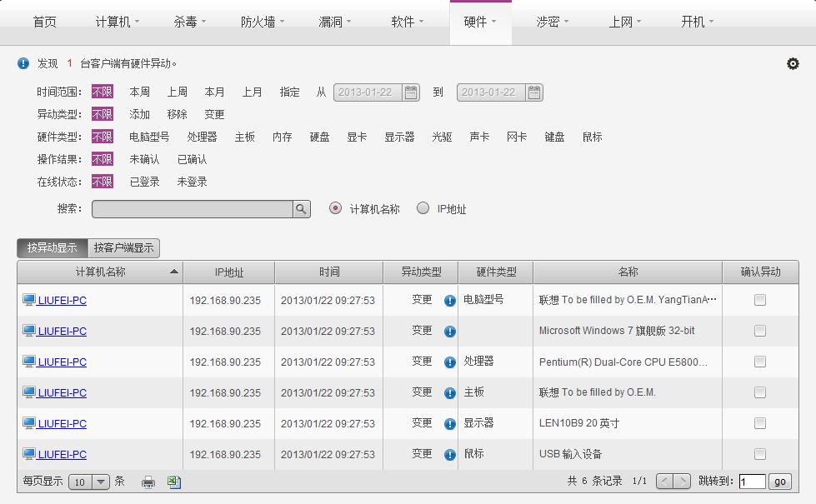Click the go button for page jump

(779, 482)
